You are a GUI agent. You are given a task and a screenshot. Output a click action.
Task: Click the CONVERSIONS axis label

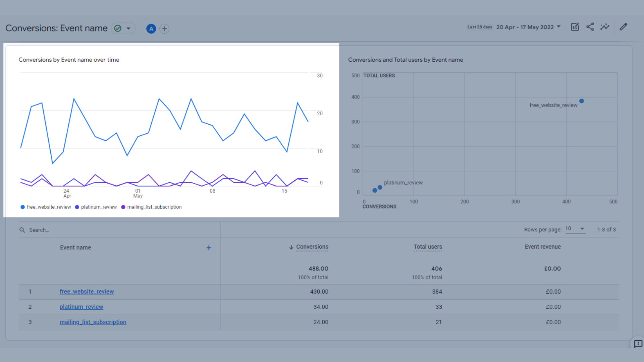coord(379,207)
